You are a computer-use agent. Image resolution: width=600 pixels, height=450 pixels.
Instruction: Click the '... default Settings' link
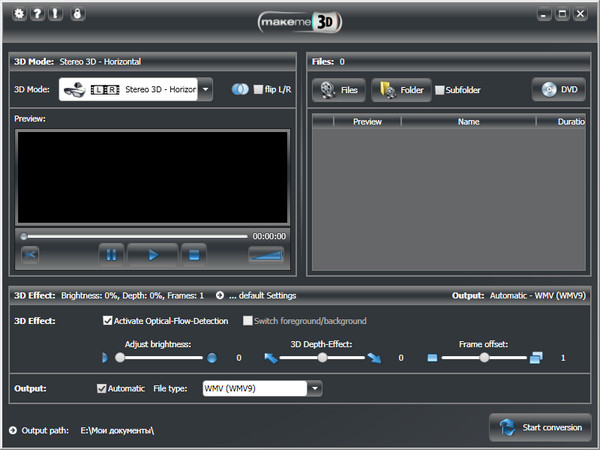tap(262, 295)
